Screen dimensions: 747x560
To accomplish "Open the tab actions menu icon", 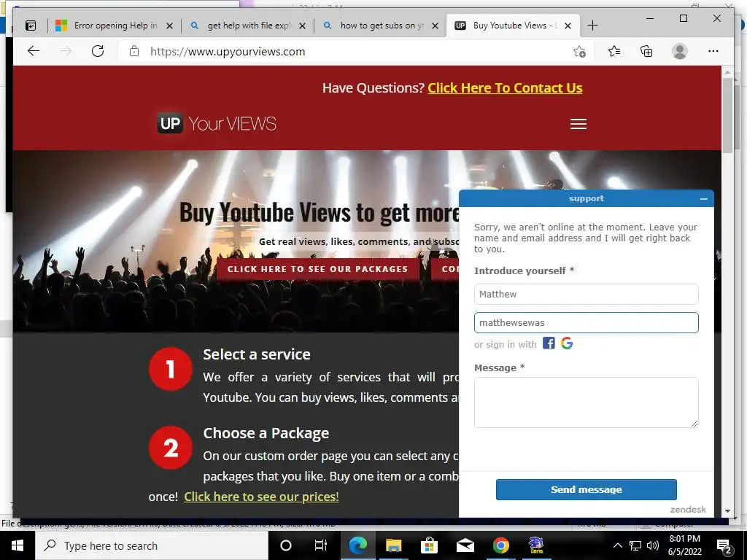I will coord(31,26).
